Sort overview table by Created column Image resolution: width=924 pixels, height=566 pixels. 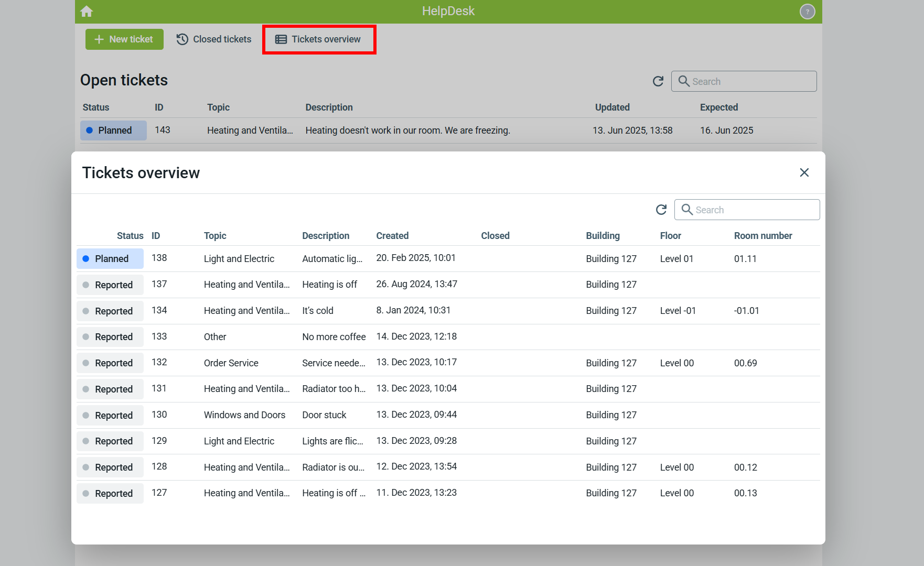point(392,236)
